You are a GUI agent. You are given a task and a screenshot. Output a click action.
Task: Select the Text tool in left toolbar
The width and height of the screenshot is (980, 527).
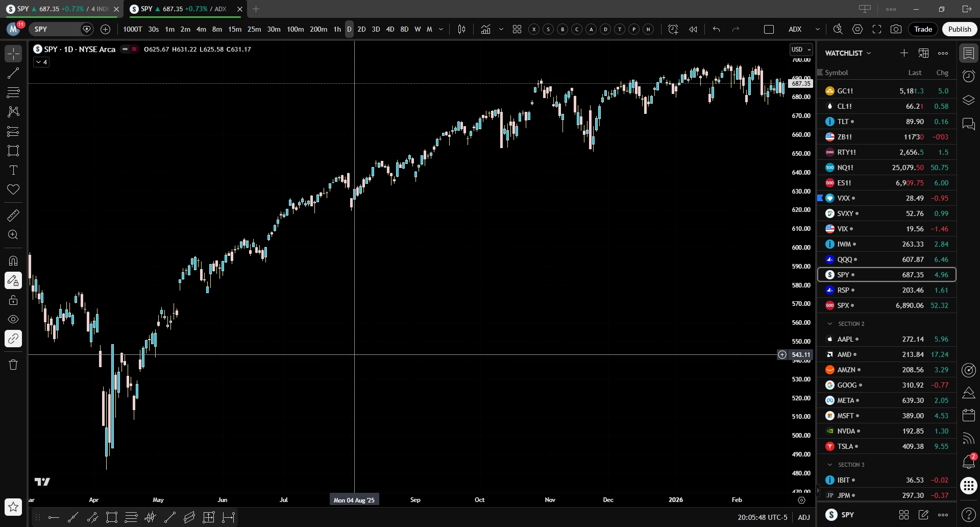point(13,170)
